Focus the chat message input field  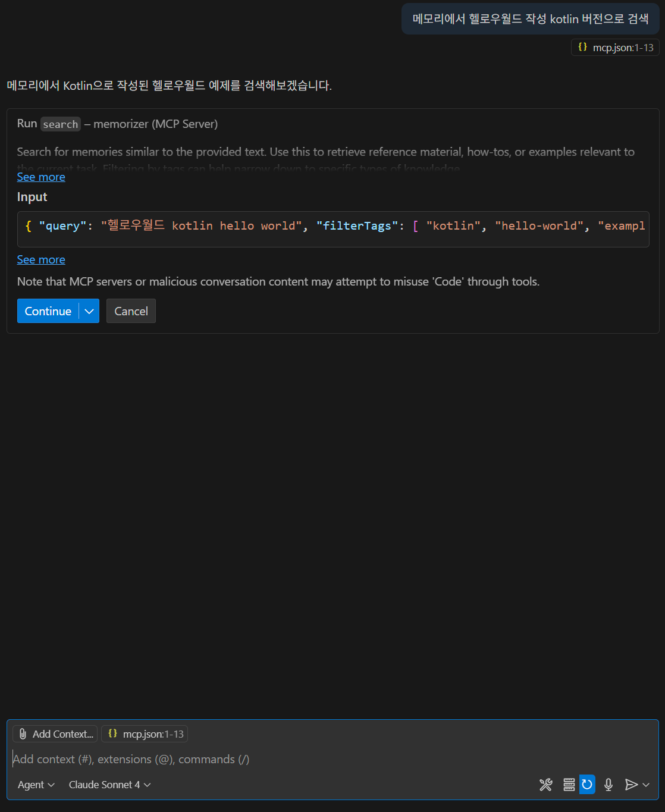coord(297,759)
